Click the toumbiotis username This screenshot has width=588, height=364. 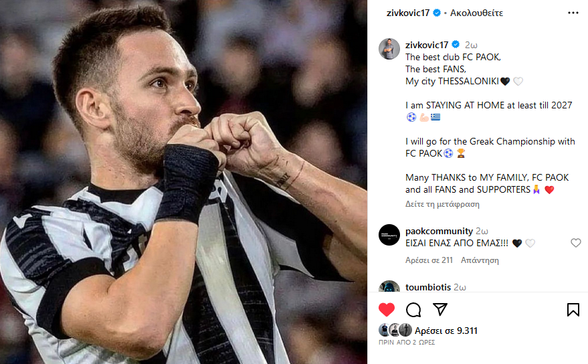(428, 287)
